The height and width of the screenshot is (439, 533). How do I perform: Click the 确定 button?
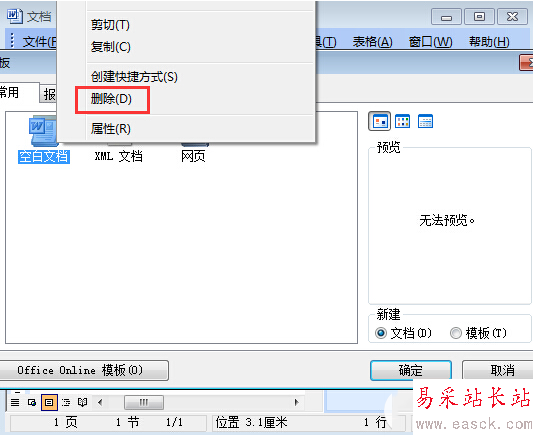[411, 370]
